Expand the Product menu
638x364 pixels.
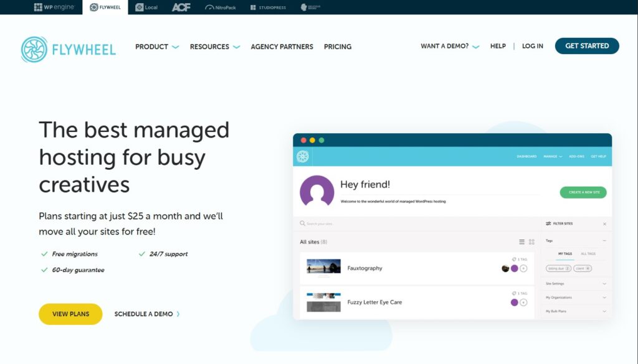156,47
